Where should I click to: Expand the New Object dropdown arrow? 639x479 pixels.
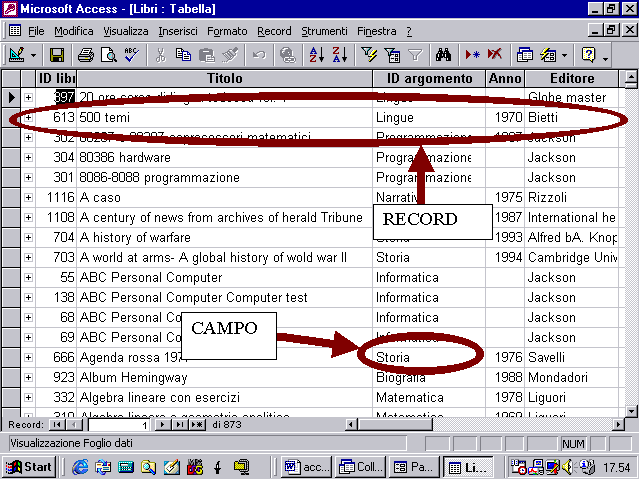tap(564, 55)
